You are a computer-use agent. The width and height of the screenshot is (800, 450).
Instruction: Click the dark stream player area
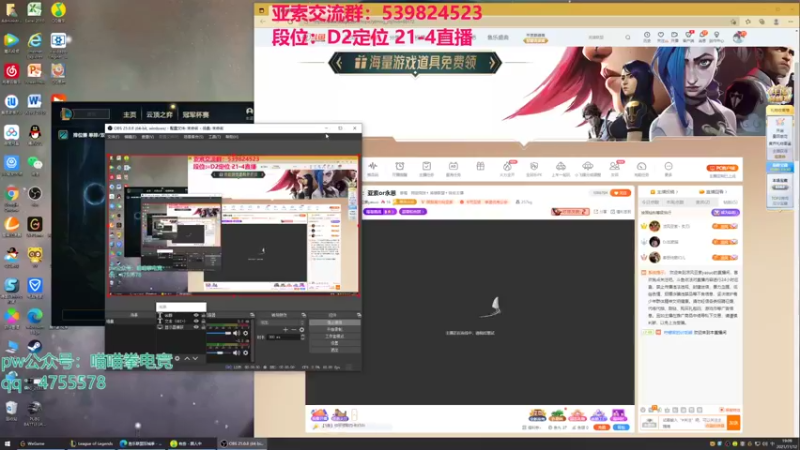(x=470, y=312)
